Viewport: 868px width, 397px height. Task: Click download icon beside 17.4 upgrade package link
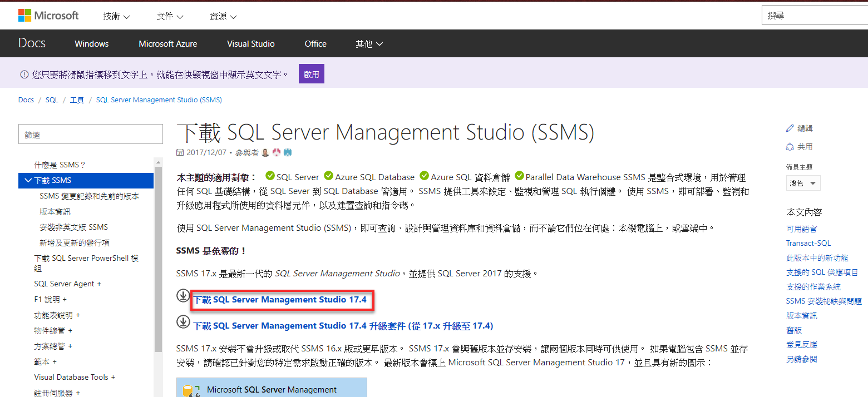(183, 321)
